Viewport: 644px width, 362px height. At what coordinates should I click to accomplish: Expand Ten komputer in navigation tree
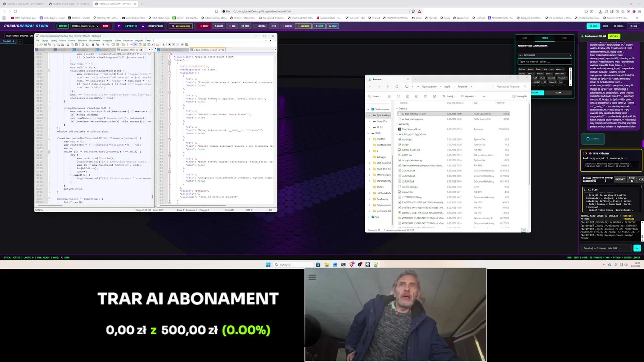pyautogui.click(x=368, y=109)
